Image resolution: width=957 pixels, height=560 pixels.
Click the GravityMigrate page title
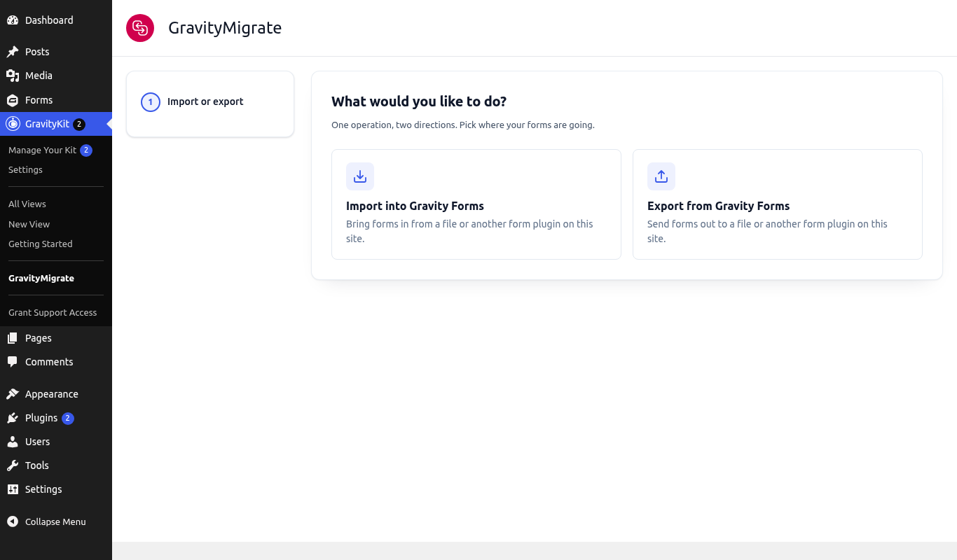[225, 28]
